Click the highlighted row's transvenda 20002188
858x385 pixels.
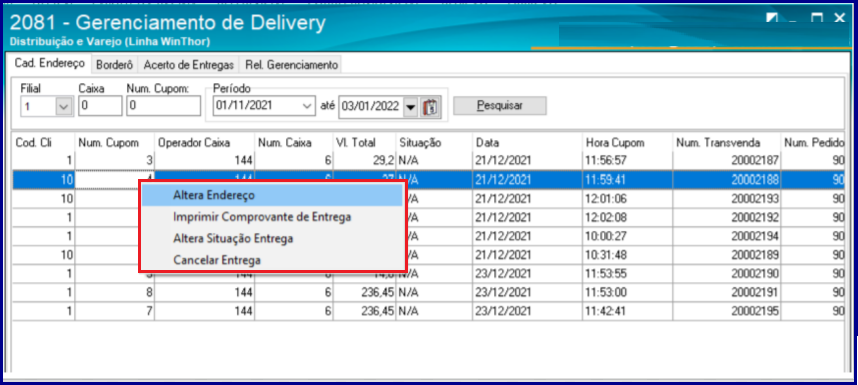(x=727, y=180)
